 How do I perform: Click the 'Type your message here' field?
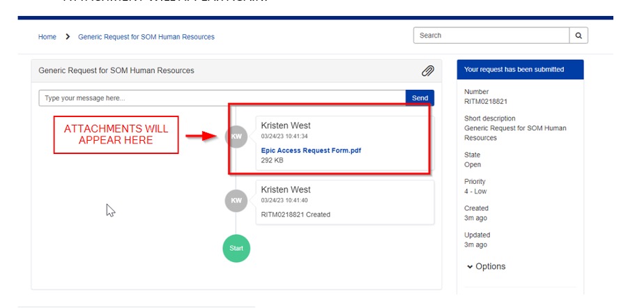222,98
